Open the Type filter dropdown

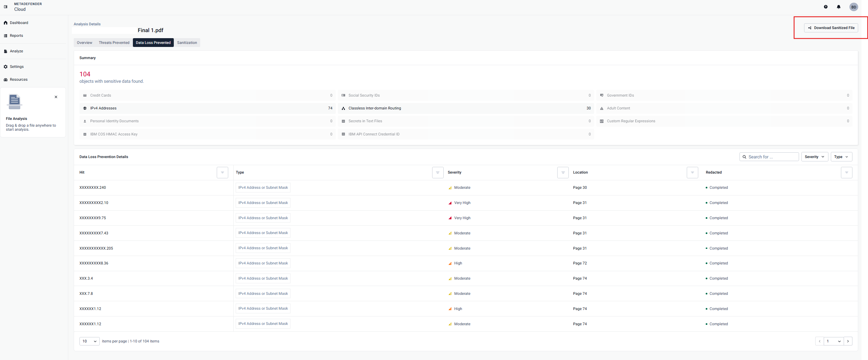coord(841,157)
